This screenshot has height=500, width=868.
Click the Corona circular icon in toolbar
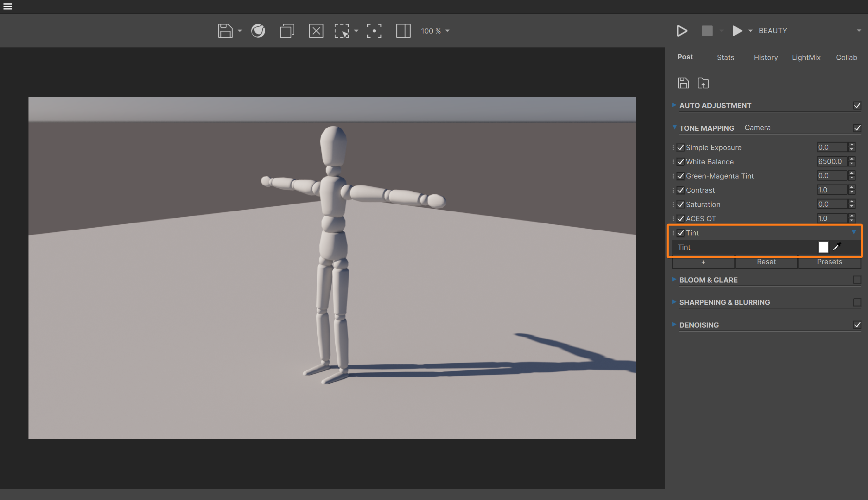[x=258, y=31]
